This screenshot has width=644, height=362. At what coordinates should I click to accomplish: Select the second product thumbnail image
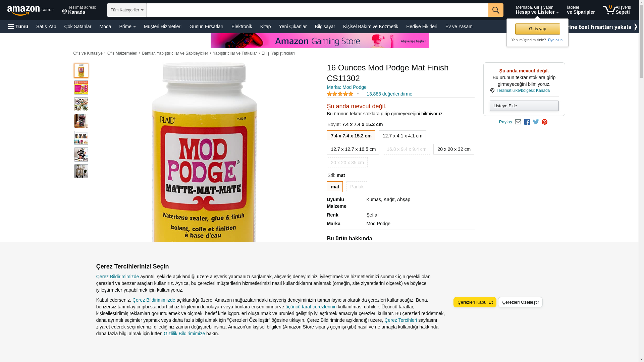tap(81, 87)
